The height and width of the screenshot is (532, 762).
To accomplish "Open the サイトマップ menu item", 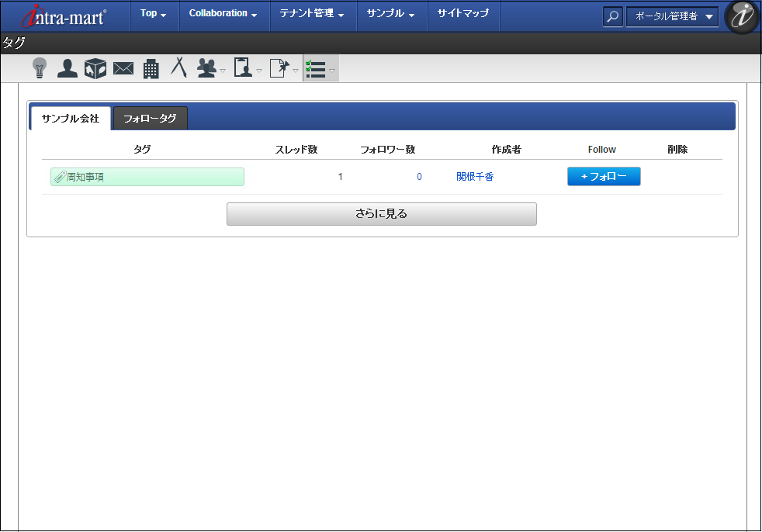I will pos(462,14).
